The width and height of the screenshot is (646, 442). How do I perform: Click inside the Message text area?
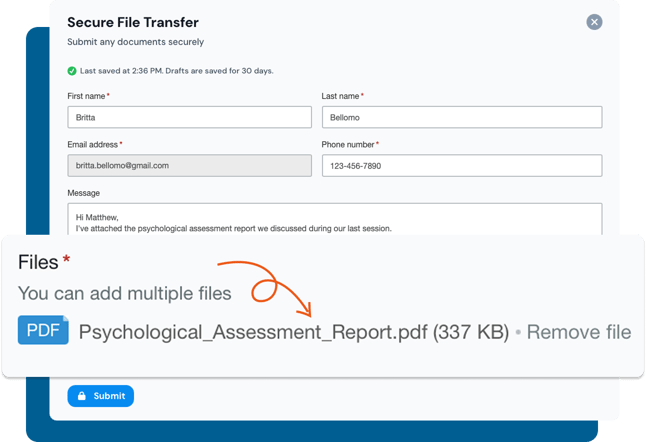(x=335, y=219)
